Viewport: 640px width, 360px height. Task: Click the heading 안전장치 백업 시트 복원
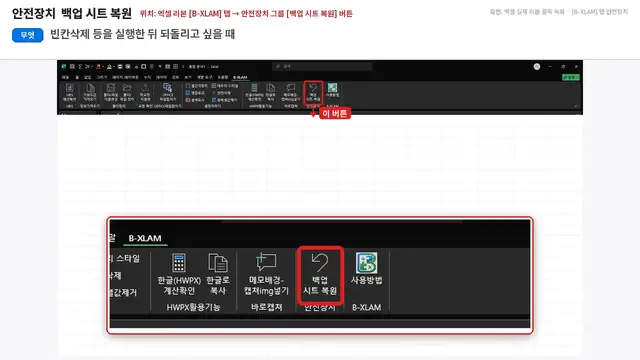click(72, 13)
